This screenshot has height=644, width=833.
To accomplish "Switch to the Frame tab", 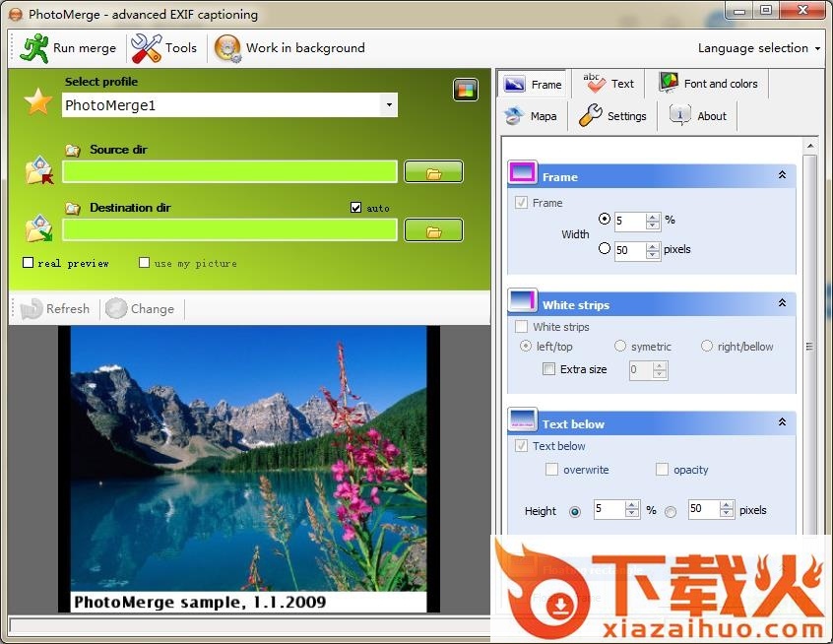I will coord(534,84).
